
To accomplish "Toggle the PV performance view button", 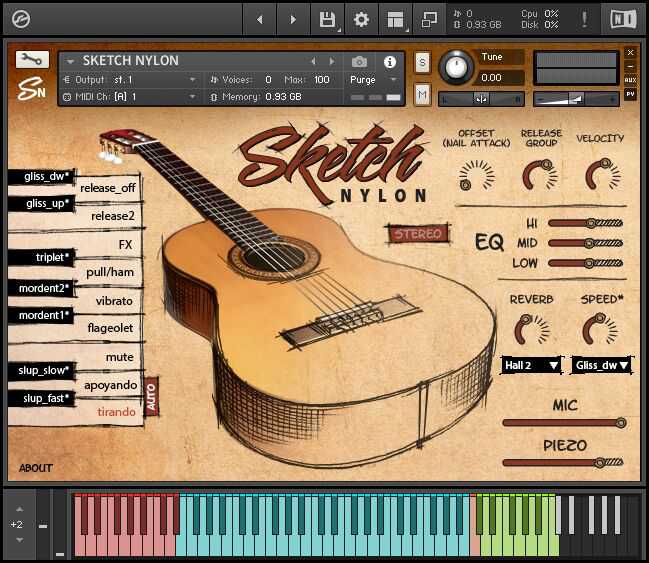I will [630, 94].
